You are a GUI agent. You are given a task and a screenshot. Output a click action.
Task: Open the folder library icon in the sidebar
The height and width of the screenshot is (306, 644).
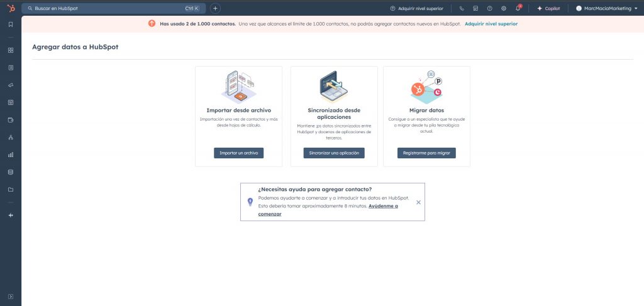click(x=11, y=189)
